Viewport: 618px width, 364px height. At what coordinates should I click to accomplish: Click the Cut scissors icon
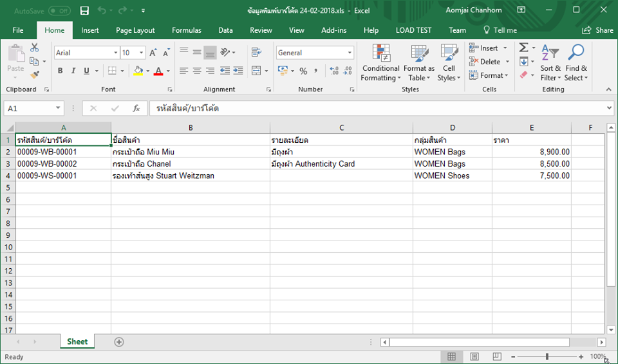[x=35, y=48]
